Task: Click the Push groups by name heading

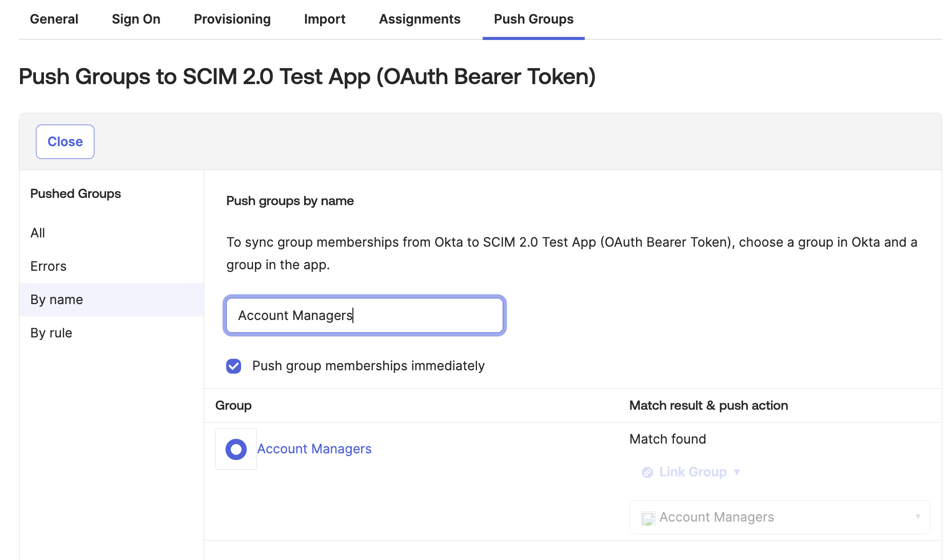Action: [x=290, y=201]
